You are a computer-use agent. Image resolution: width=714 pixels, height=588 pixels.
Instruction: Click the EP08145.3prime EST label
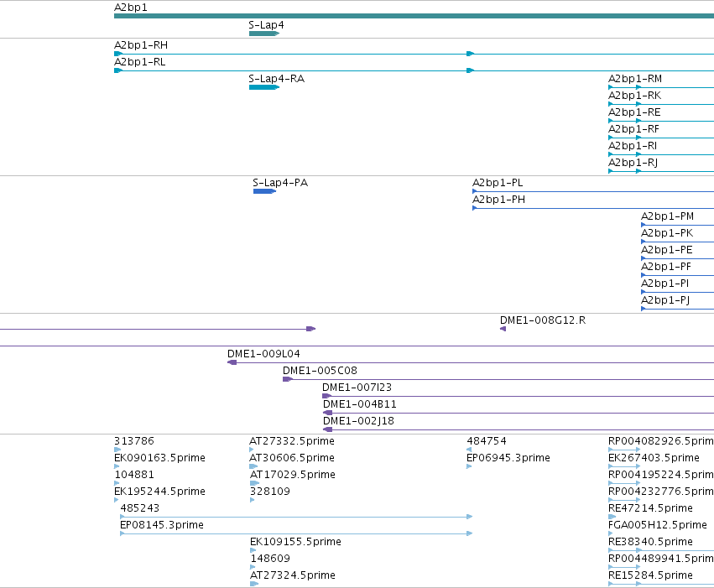tap(162, 526)
